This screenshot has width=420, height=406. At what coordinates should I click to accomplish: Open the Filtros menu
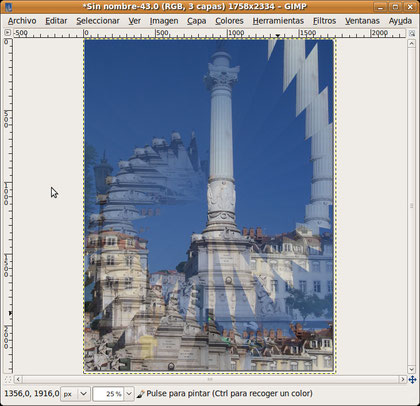[324, 21]
